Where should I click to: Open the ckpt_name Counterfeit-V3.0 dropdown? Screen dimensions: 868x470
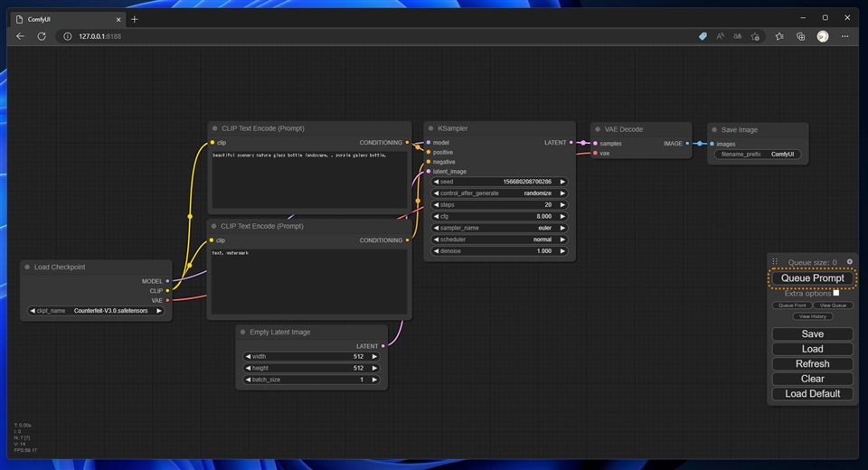tap(96, 311)
